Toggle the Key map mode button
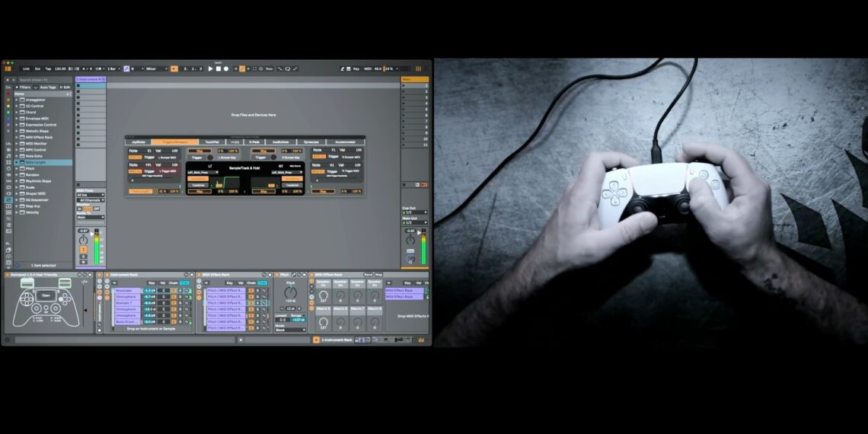The image size is (868, 434). (356, 69)
